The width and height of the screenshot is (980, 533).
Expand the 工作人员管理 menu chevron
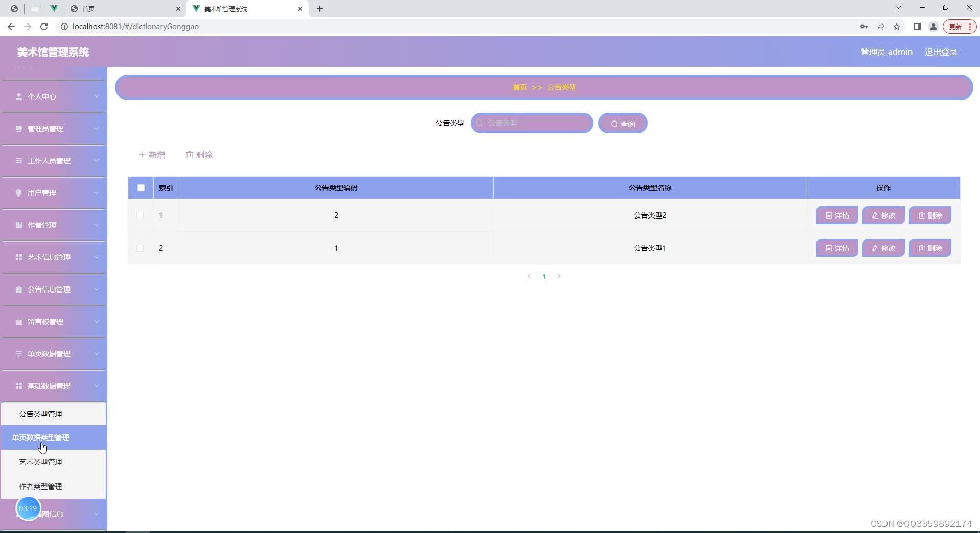tap(97, 161)
